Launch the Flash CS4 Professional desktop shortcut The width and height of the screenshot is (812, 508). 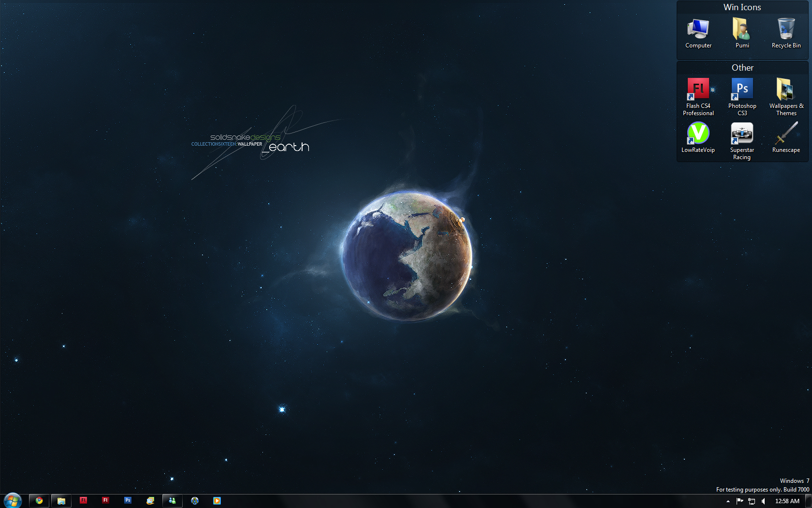(x=698, y=97)
